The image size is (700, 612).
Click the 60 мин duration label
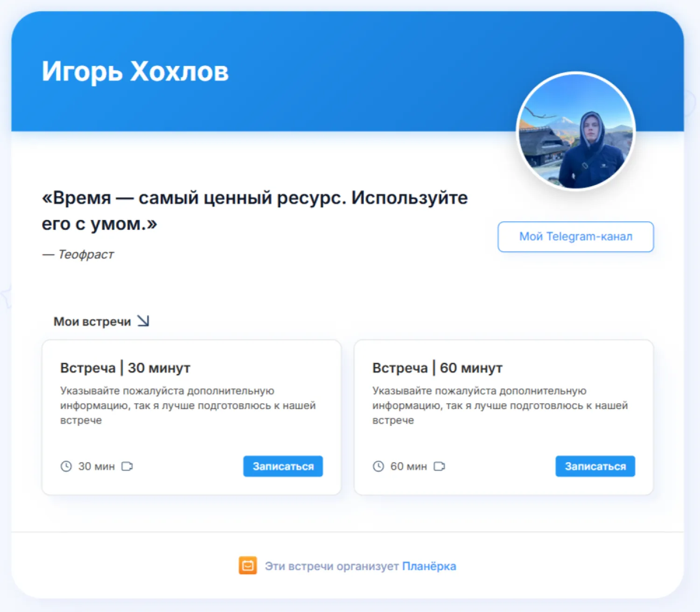[408, 466]
